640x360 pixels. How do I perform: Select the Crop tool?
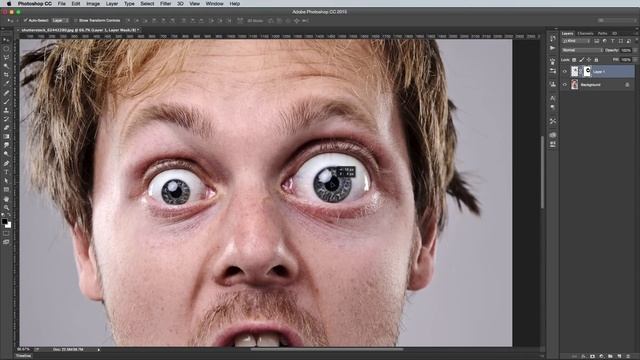click(6, 75)
